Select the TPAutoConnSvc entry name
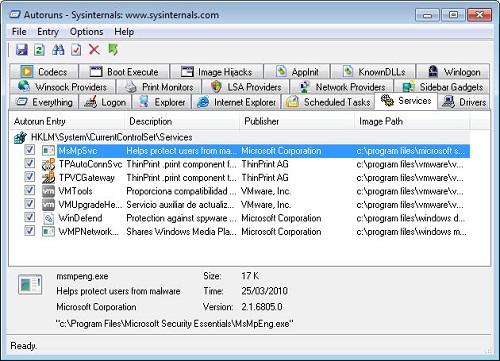 point(90,164)
